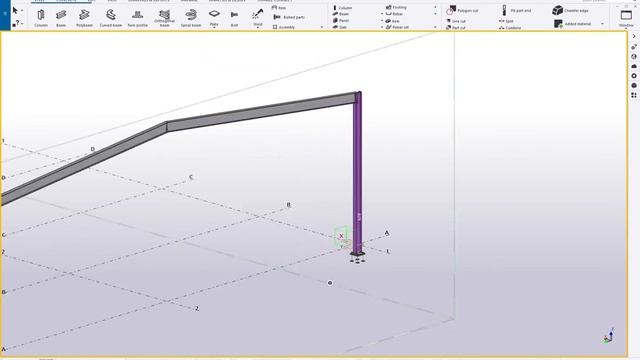Select the Rebar set tool
640x360 pixels.
(x=397, y=27)
